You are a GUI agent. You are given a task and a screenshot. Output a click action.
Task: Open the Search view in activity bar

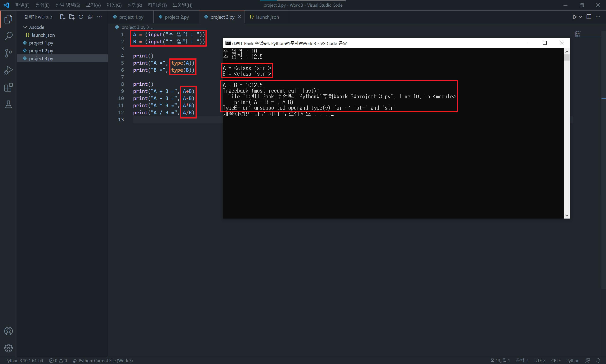tap(8, 36)
